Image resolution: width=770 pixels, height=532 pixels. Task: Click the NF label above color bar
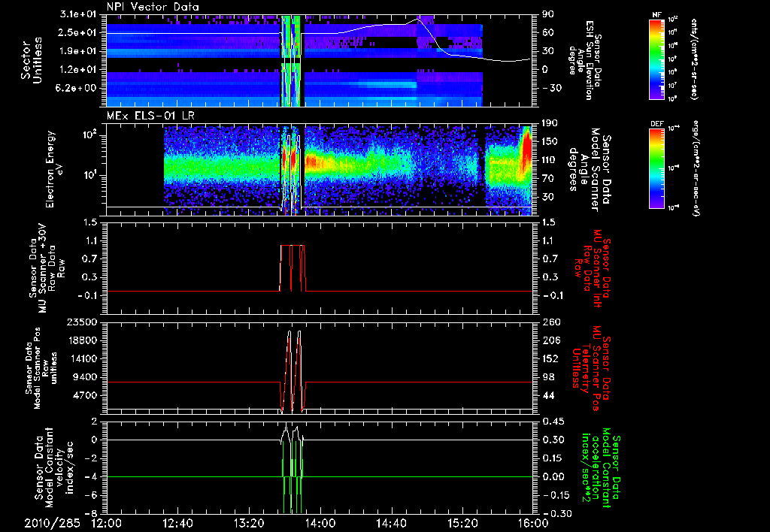coord(656,15)
